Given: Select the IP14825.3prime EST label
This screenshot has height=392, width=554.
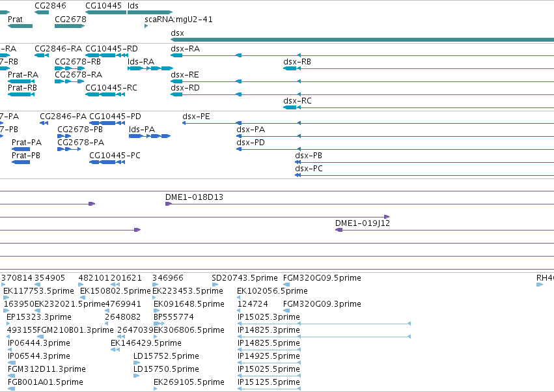Looking at the screenshot, I should [269, 331].
